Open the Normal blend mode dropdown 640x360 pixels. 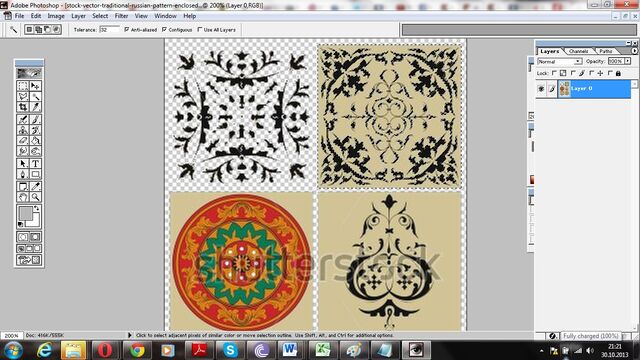click(560, 61)
